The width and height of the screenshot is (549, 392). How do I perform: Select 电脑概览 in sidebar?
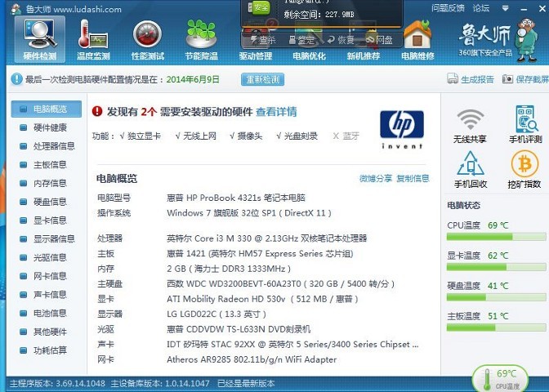47,109
